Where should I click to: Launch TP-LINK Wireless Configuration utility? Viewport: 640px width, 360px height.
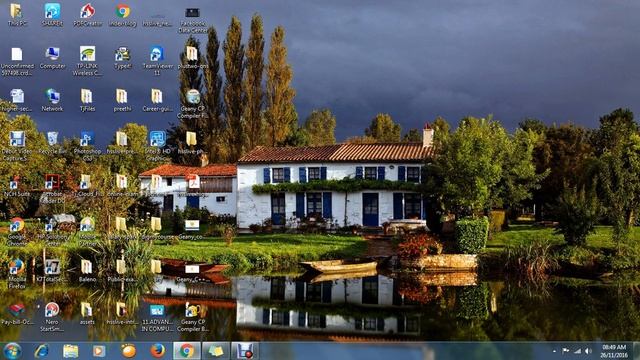[87, 61]
